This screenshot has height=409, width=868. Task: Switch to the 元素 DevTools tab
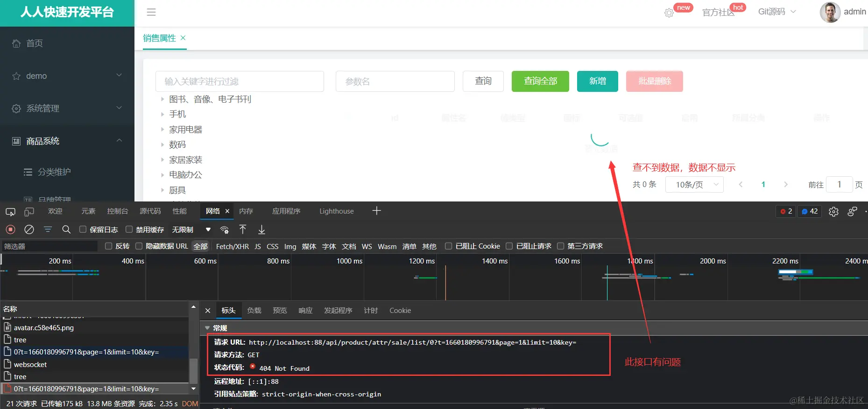coord(88,211)
